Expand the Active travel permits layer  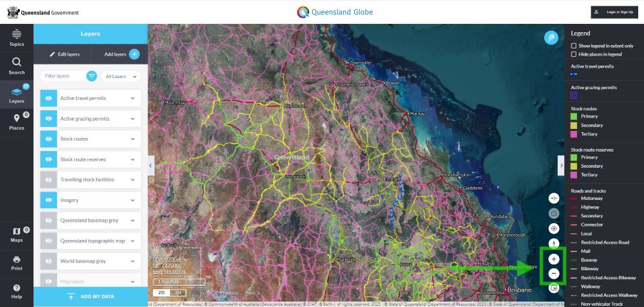(x=133, y=98)
